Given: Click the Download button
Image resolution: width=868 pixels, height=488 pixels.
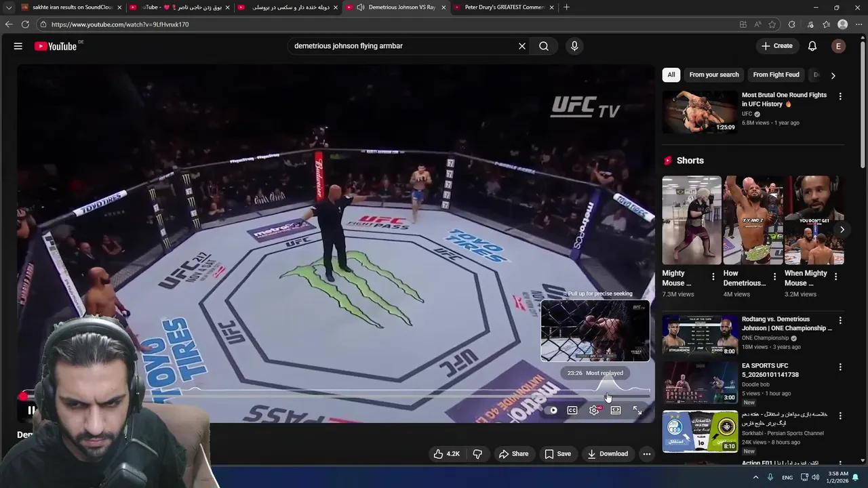Looking at the screenshot, I should [x=608, y=454].
